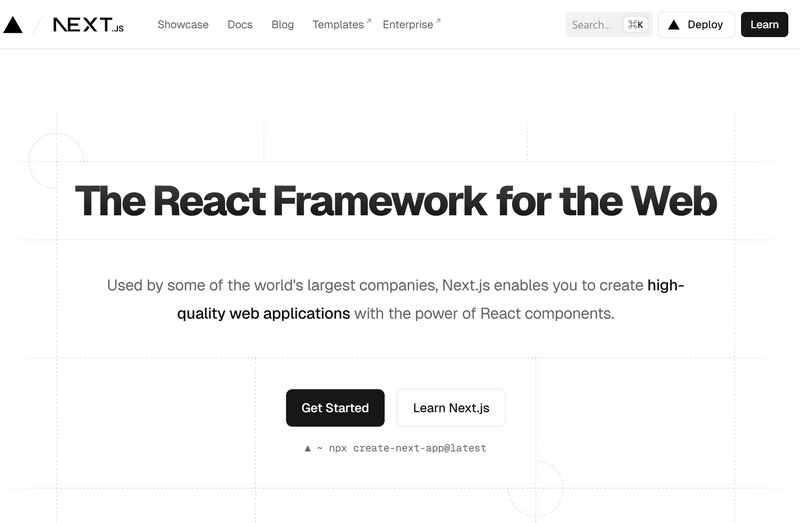
Task: Select Enterprise in the navigation
Action: point(407,24)
